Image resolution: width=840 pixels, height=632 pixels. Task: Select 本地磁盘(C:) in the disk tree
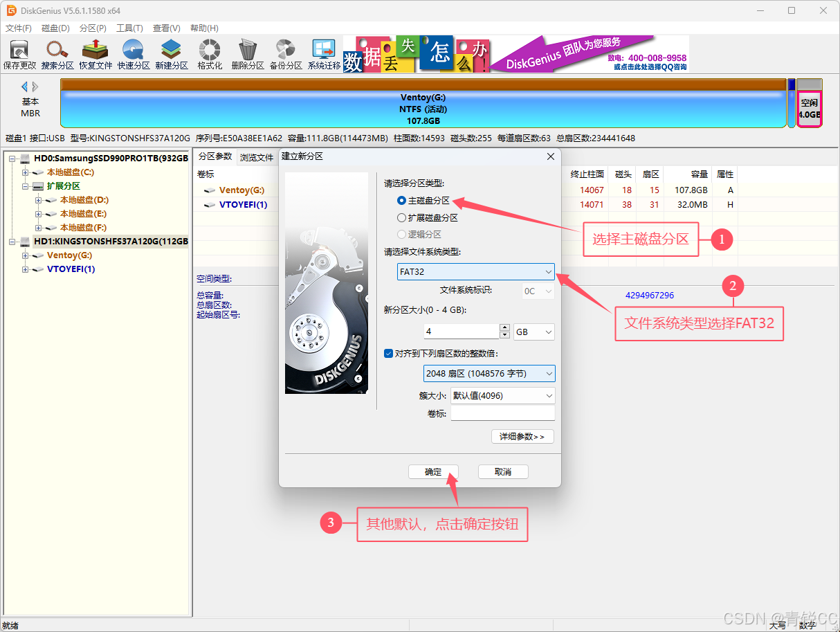[x=71, y=172]
